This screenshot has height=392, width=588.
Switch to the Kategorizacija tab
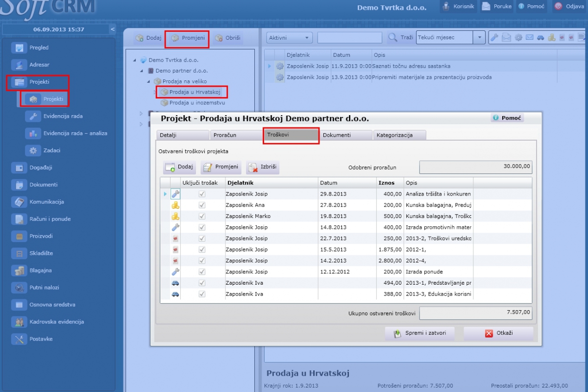click(x=399, y=135)
